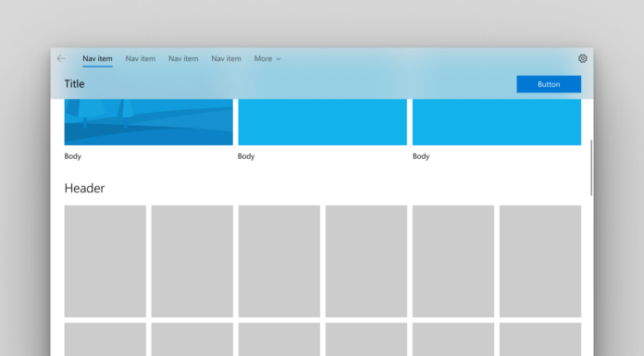Select the first gray tile under Header

pyautogui.click(x=105, y=261)
